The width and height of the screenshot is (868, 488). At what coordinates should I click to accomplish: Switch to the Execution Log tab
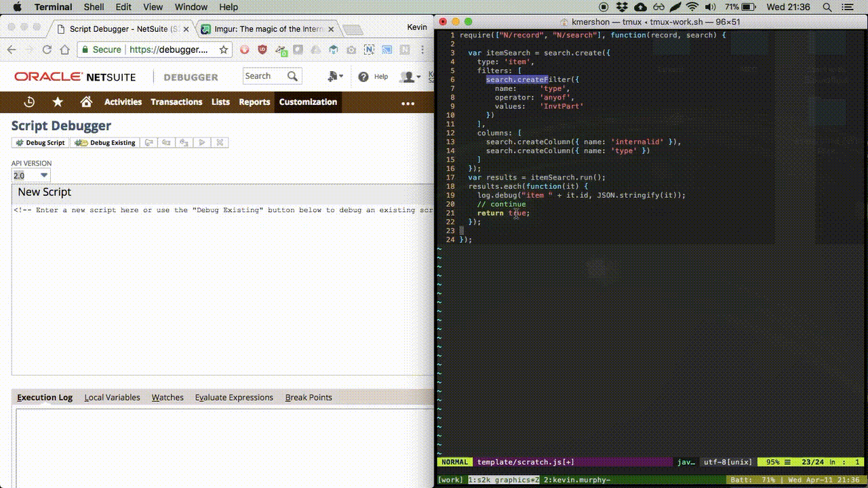[x=45, y=397]
